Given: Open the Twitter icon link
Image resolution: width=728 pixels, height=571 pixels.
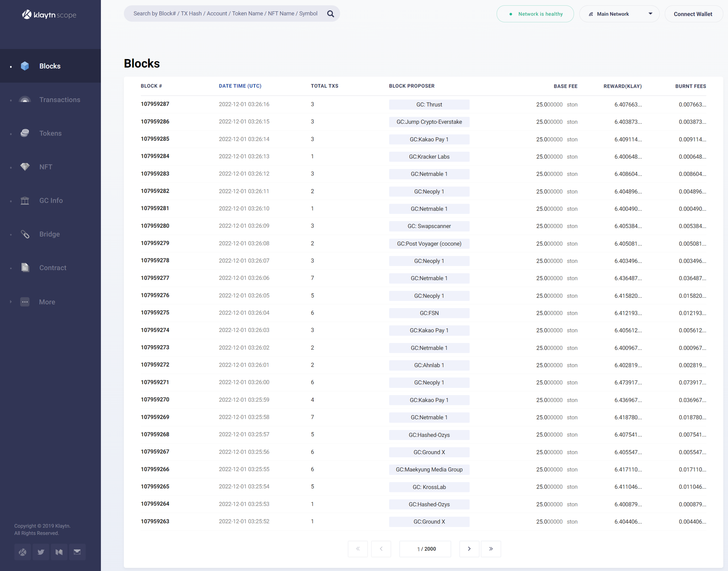Looking at the screenshot, I should (x=41, y=552).
